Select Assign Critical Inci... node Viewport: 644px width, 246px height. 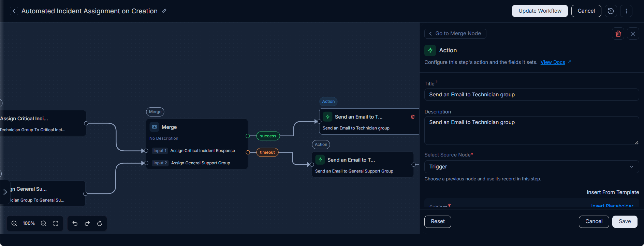43,123
